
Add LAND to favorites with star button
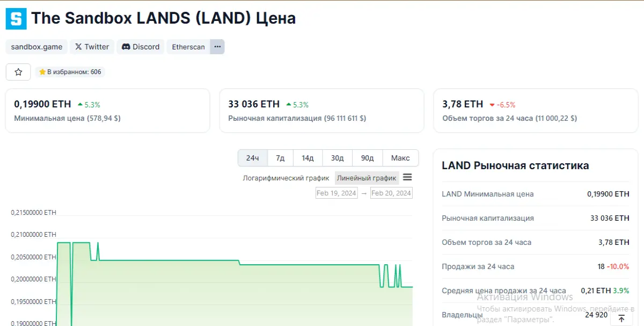coord(18,72)
